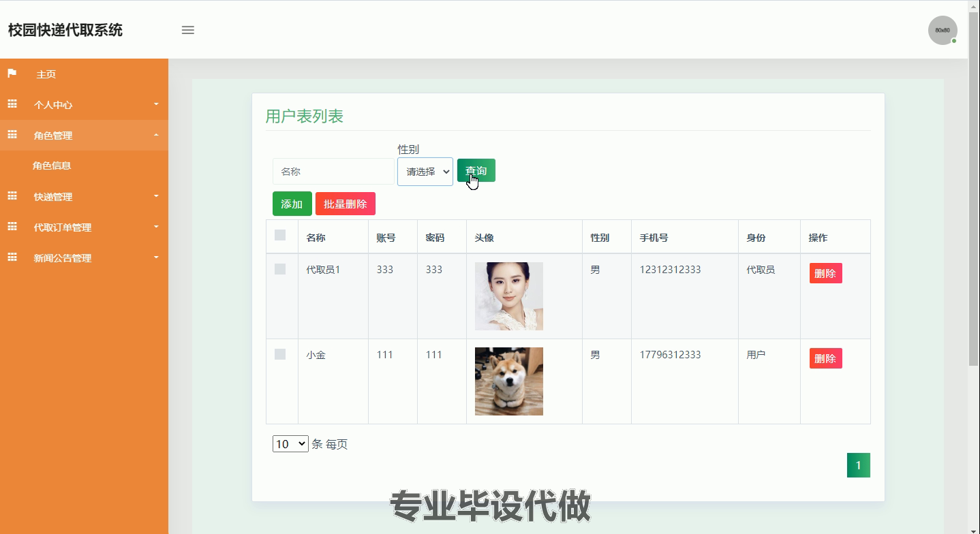Image resolution: width=980 pixels, height=534 pixels.
Task: Check the checkbox for row 代取员1
Action: click(x=280, y=269)
